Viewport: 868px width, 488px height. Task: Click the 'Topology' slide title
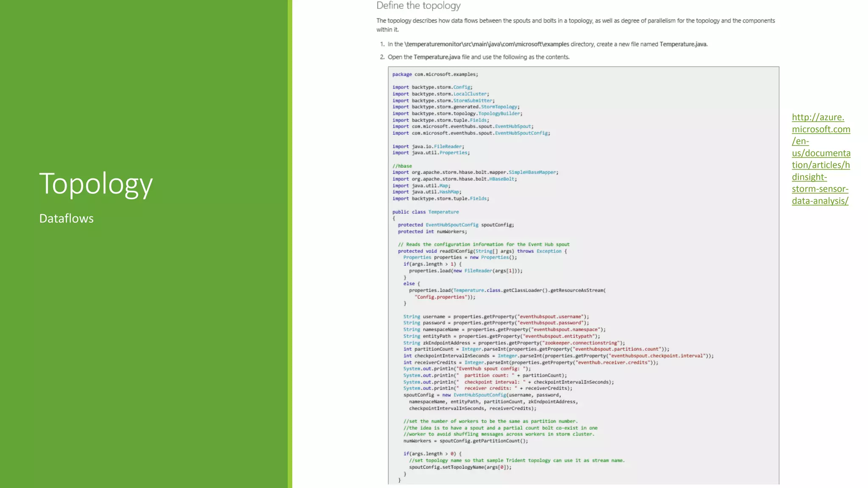pyautogui.click(x=96, y=184)
